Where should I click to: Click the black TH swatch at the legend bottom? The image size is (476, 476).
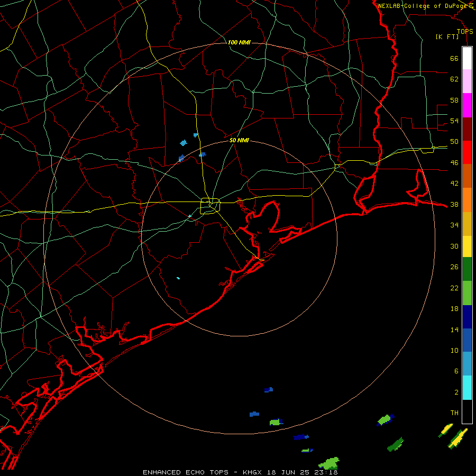tap(467, 411)
